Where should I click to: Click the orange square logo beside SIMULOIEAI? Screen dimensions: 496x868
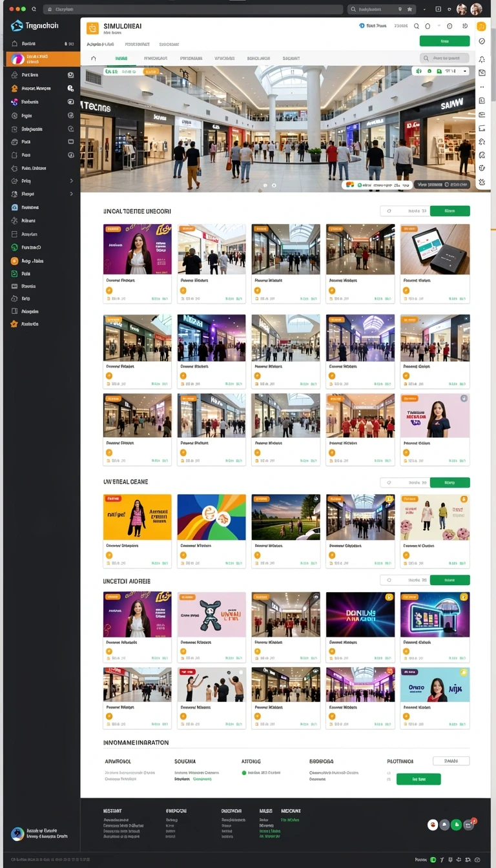(x=92, y=28)
